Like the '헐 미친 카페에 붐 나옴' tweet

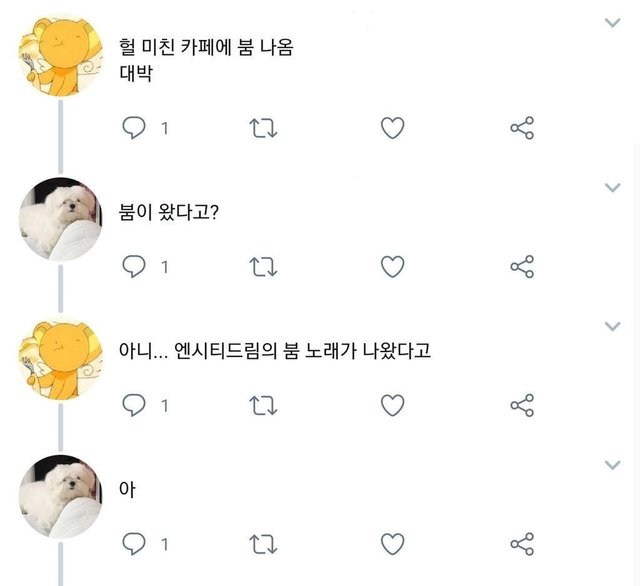pyautogui.click(x=393, y=128)
